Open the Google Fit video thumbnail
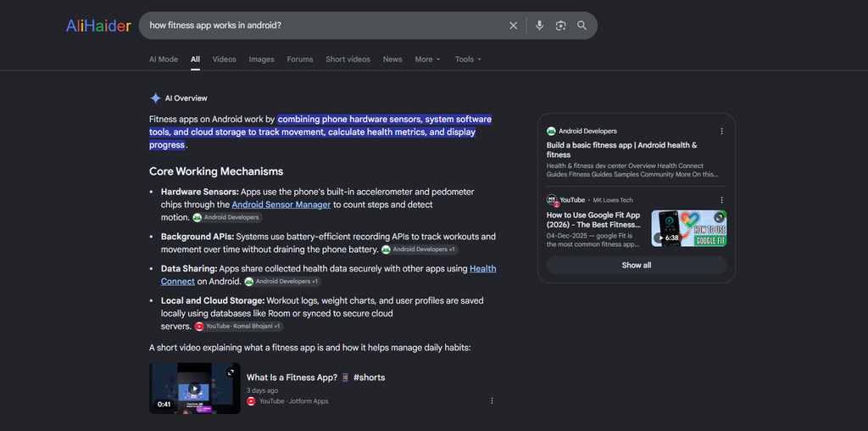 pos(688,228)
